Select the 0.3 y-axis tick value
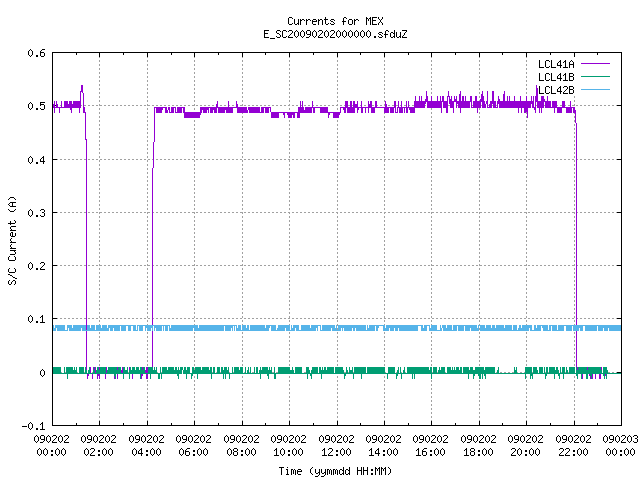The height and width of the screenshot is (480, 640). point(36,213)
